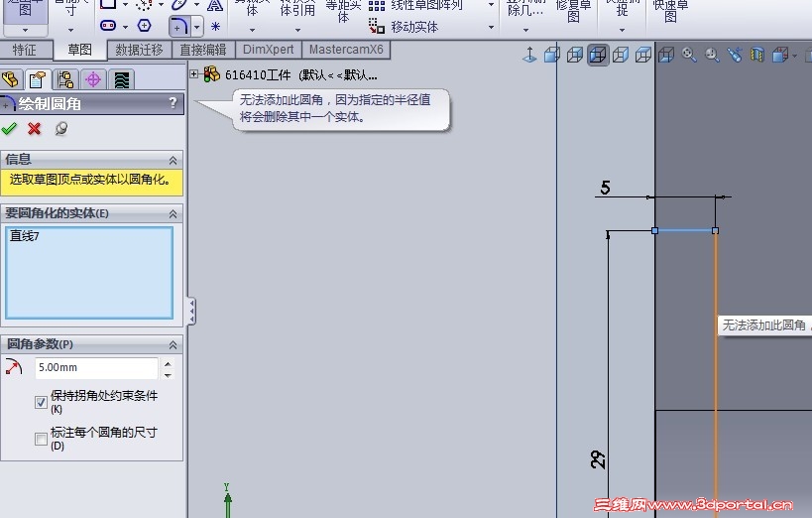Click the previous view icon
The width and height of the screenshot is (812, 518).
click(x=735, y=55)
